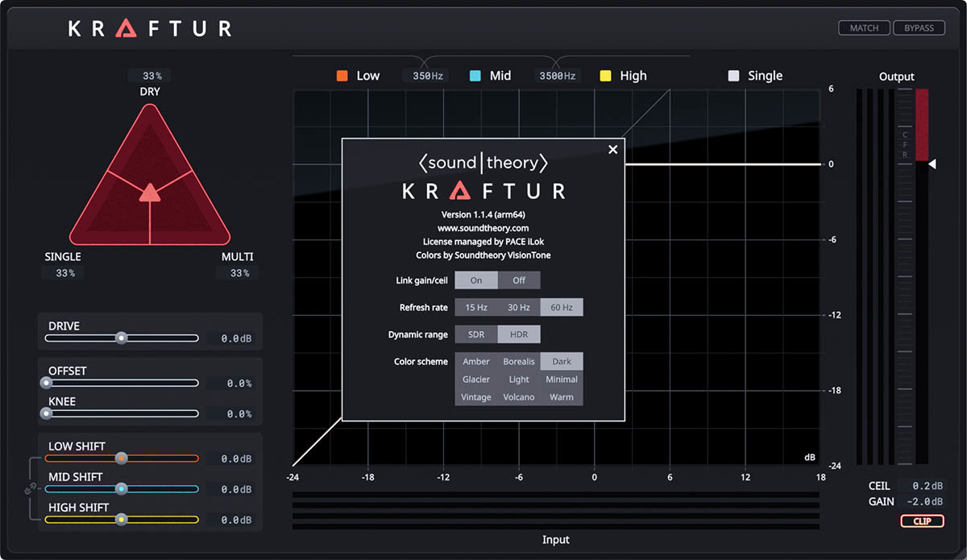Click the sound theory logo in the dialog
The image size is (967, 560).
(x=483, y=163)
